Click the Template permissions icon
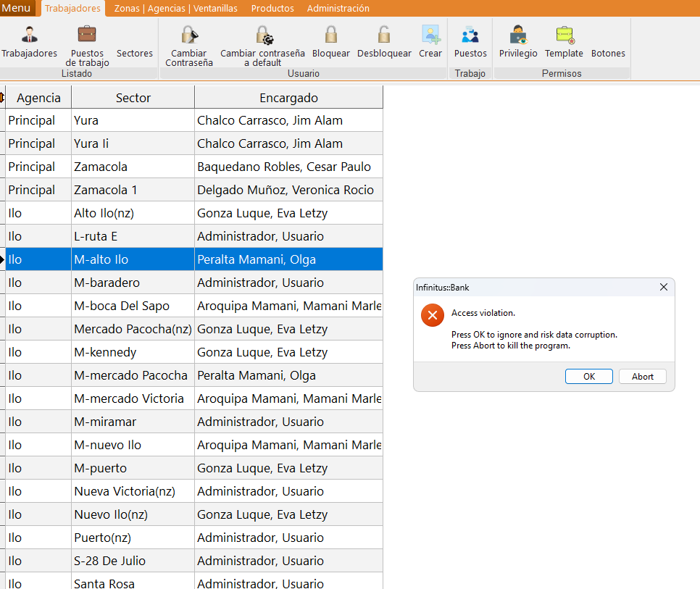 (564, 35)
